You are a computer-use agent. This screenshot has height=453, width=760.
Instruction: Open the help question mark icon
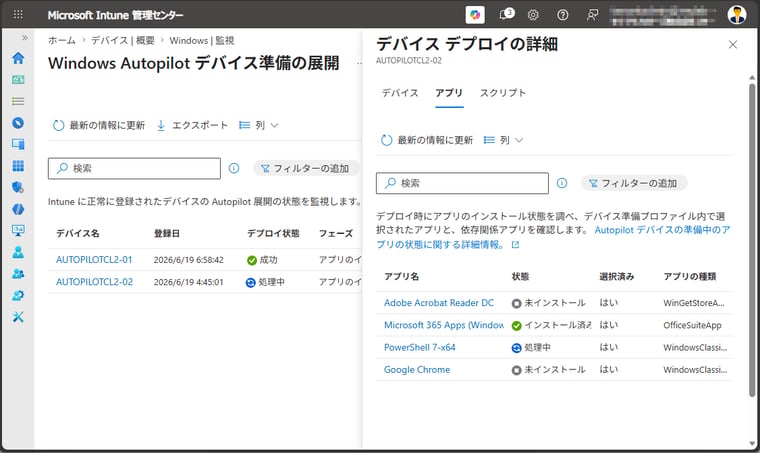tap(562, 15)
